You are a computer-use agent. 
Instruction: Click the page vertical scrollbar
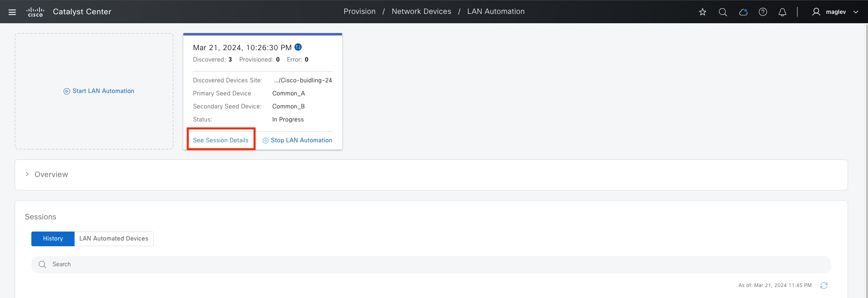[866, 161]
